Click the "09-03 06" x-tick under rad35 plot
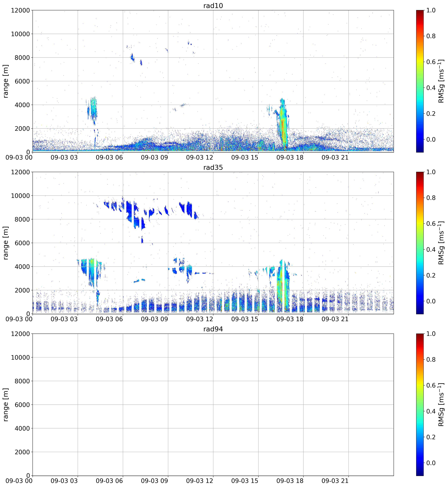Screen dimensions: 448x487 (109, 319)
